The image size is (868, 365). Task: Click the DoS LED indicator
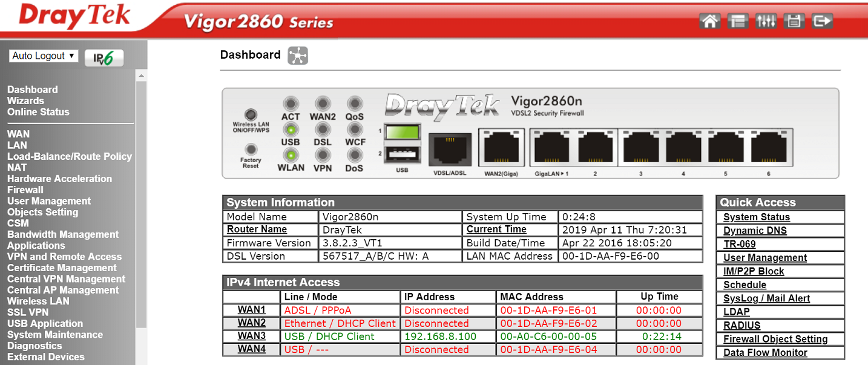pyautogui.click(x=354, y=154)
